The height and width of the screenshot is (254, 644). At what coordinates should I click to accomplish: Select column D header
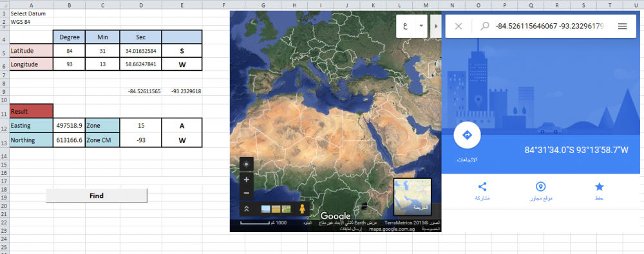click(x=141, y=5)
